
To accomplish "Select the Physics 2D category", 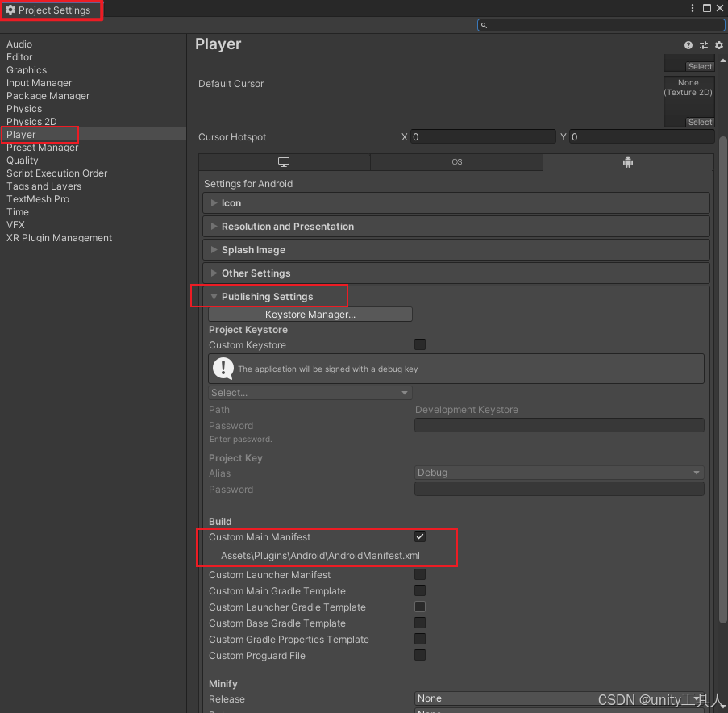I will [x=31, y=122].
